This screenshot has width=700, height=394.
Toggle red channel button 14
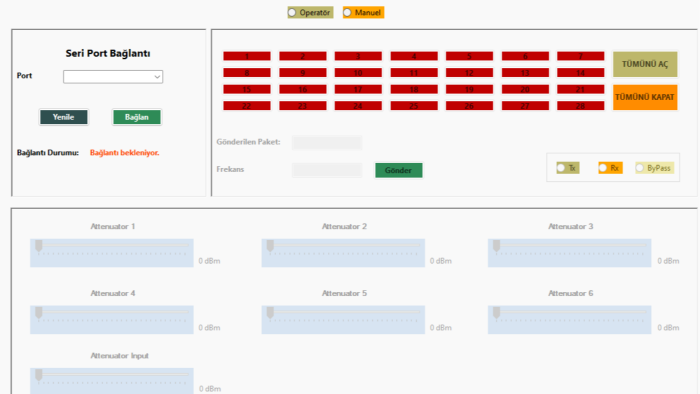580,73
